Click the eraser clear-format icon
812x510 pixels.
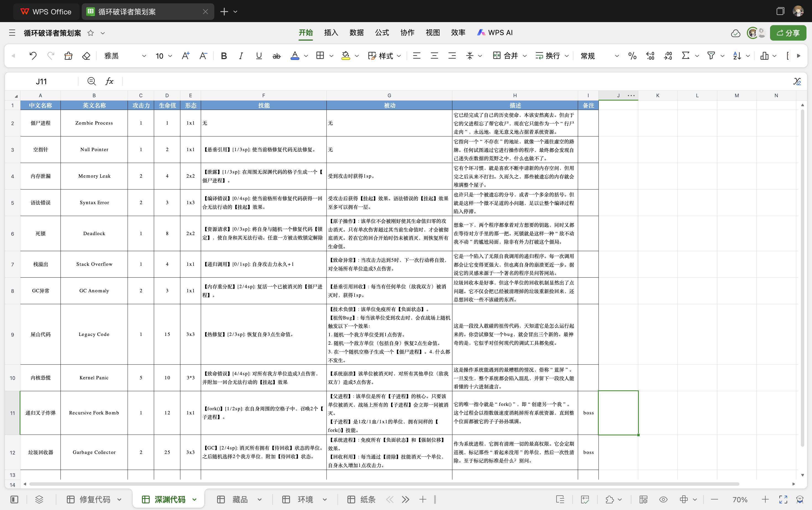click(x=86, y=56)
